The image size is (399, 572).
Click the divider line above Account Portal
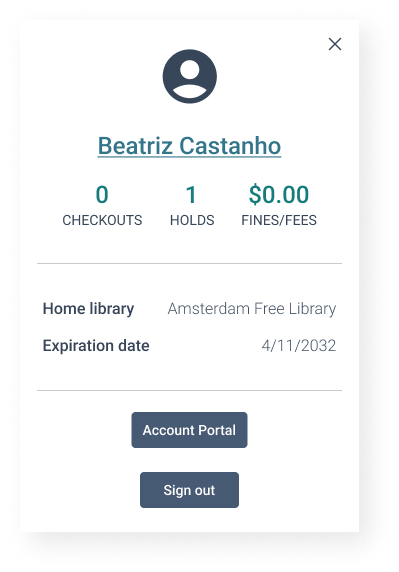[x=189, y=390]
